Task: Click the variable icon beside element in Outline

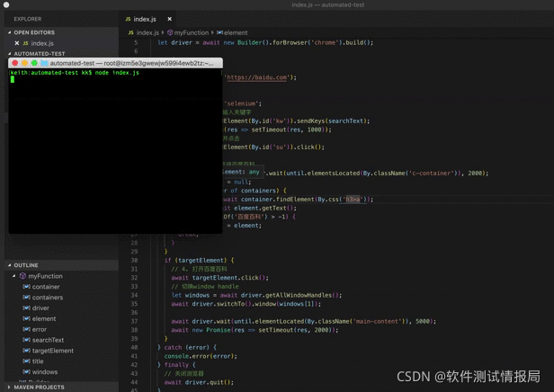Action: click(x=26, y=318)
